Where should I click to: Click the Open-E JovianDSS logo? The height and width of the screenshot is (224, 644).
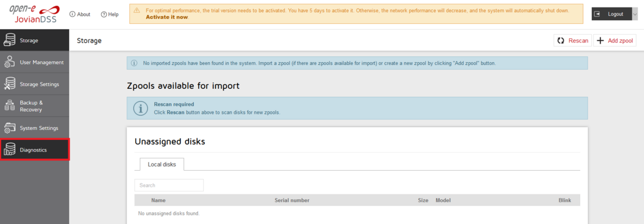tap(34, 14)
